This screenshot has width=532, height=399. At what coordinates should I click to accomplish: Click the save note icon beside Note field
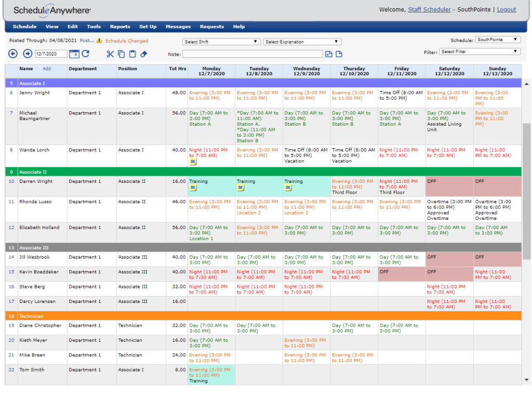[329, 54]
